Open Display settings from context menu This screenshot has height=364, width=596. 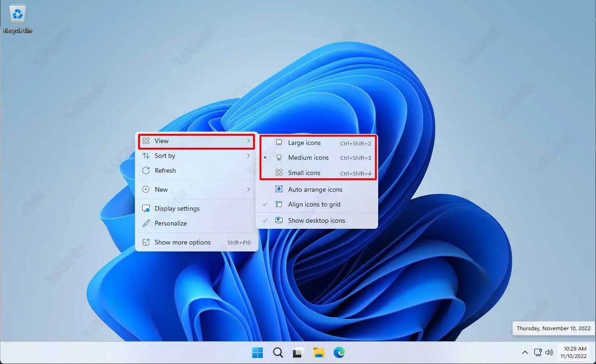click(177, 209)
